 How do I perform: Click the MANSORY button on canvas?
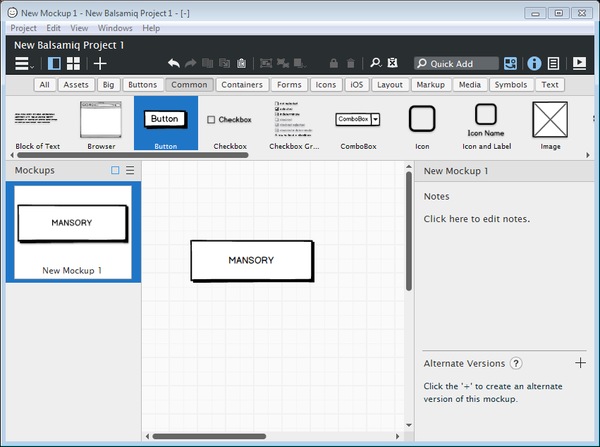(251, 260)
